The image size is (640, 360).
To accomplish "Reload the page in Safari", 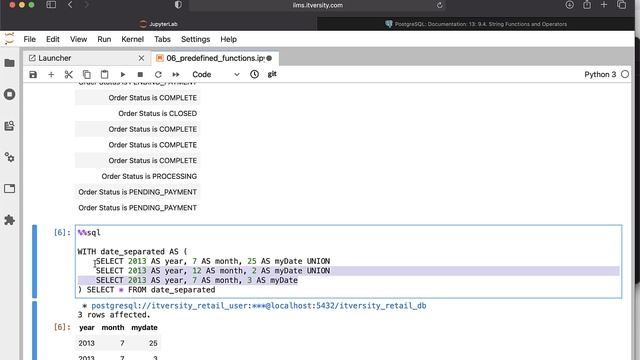I will tap(439, 5).
